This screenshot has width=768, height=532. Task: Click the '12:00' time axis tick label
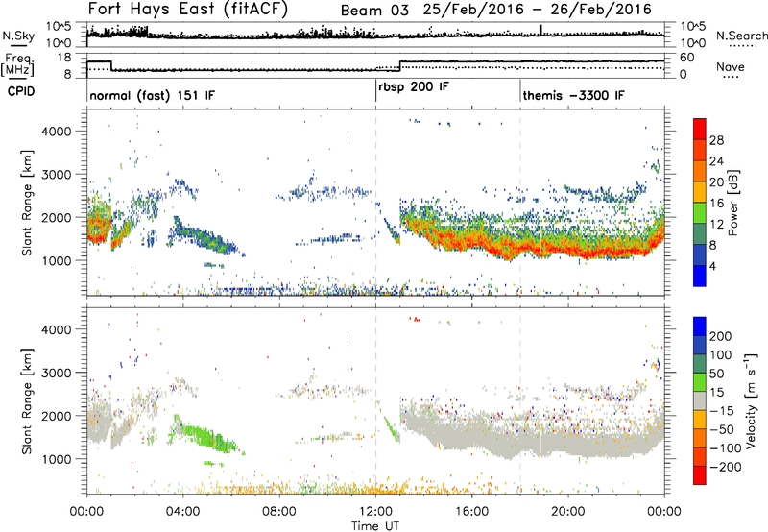pyautogui.click(x=375, y=512)
